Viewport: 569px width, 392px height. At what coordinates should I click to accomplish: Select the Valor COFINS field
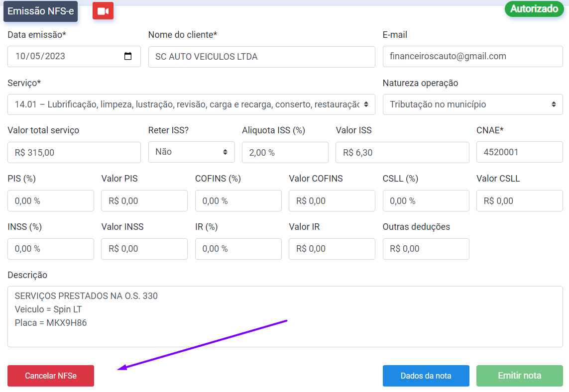tap(332, 201)
